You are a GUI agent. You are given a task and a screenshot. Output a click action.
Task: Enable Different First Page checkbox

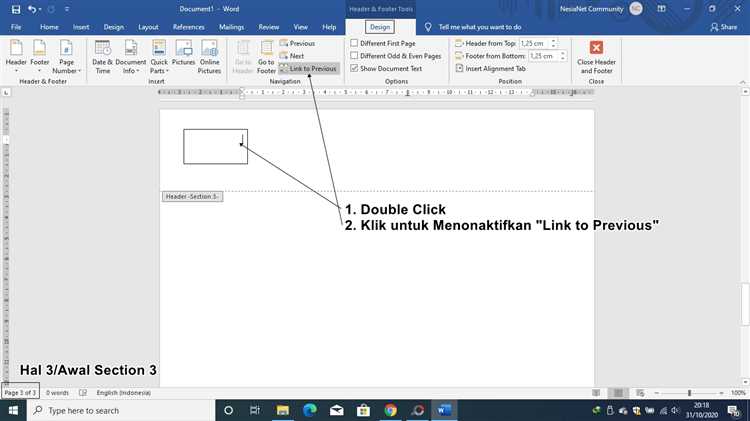tap(355, 44)
